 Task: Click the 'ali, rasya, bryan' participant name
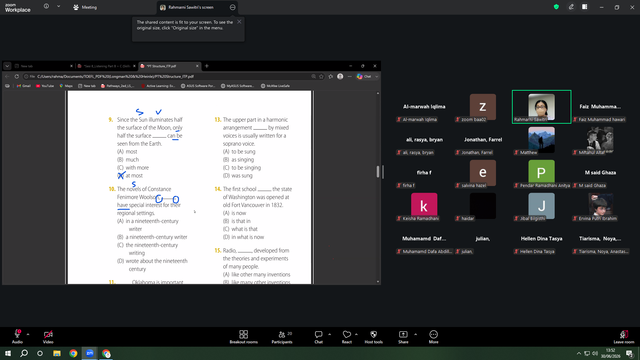coord(424,140)
